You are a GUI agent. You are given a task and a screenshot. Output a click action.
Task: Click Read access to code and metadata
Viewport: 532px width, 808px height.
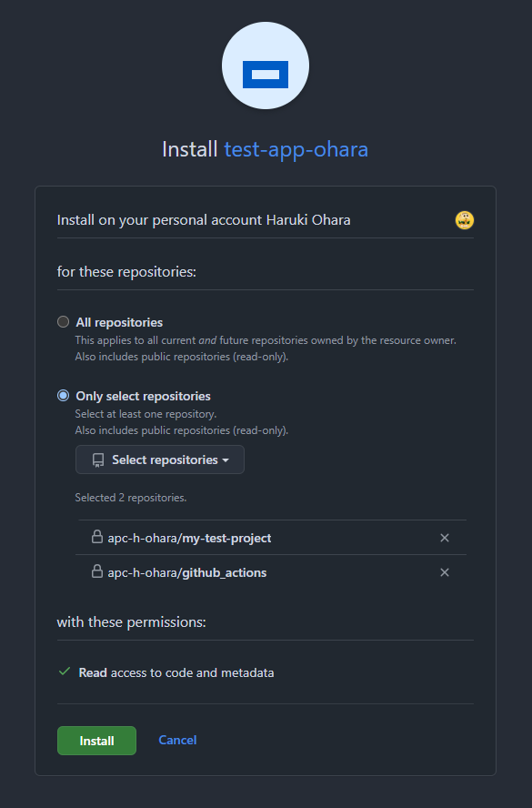click(x=176, y=672)
